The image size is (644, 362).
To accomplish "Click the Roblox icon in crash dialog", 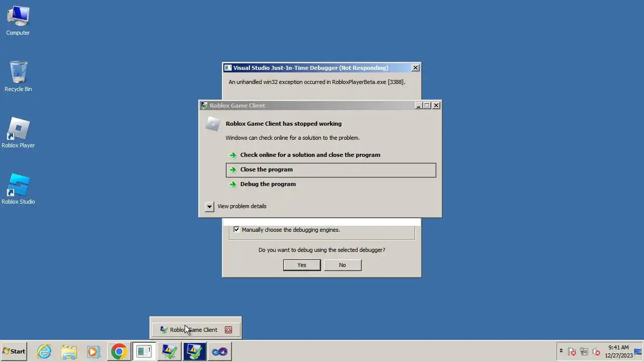I will coord(213,124).
